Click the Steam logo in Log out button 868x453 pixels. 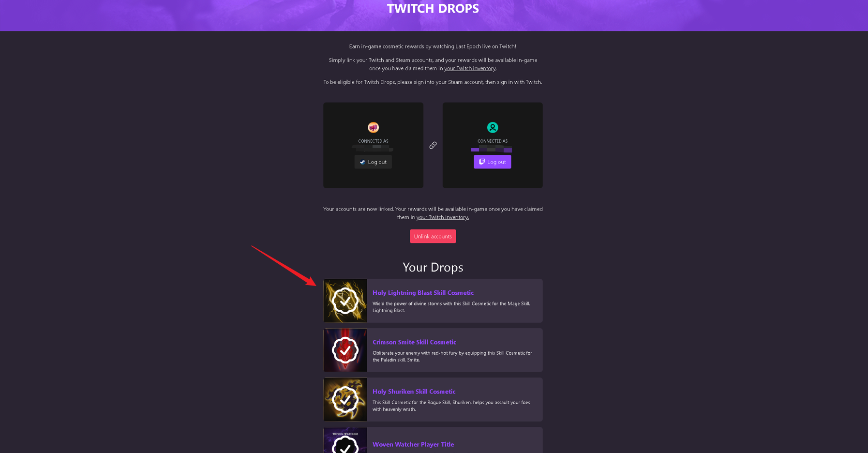pos(362,162)
